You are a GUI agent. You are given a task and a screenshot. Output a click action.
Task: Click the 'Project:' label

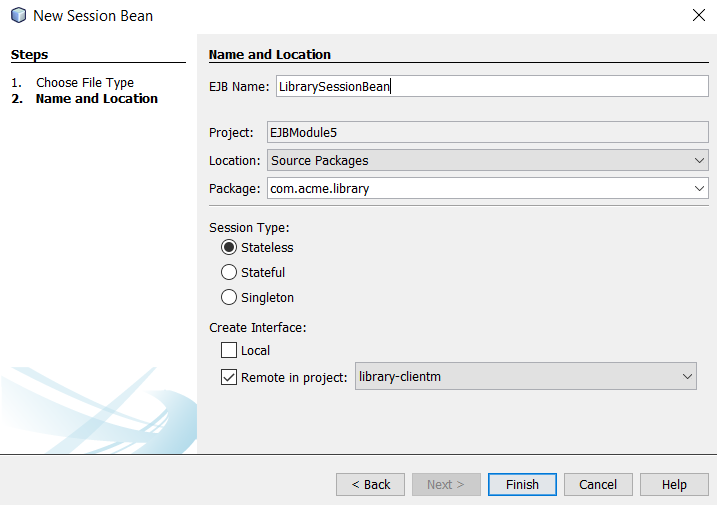[x=231, y=133]
